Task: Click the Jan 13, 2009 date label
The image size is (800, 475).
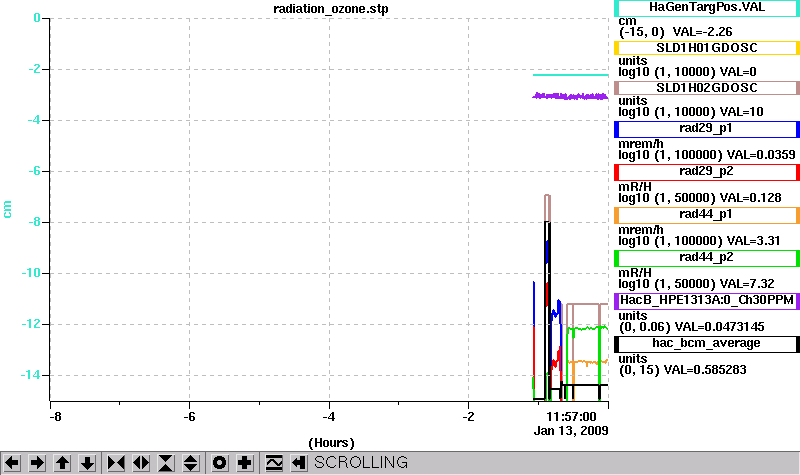Action: (571, 431)
